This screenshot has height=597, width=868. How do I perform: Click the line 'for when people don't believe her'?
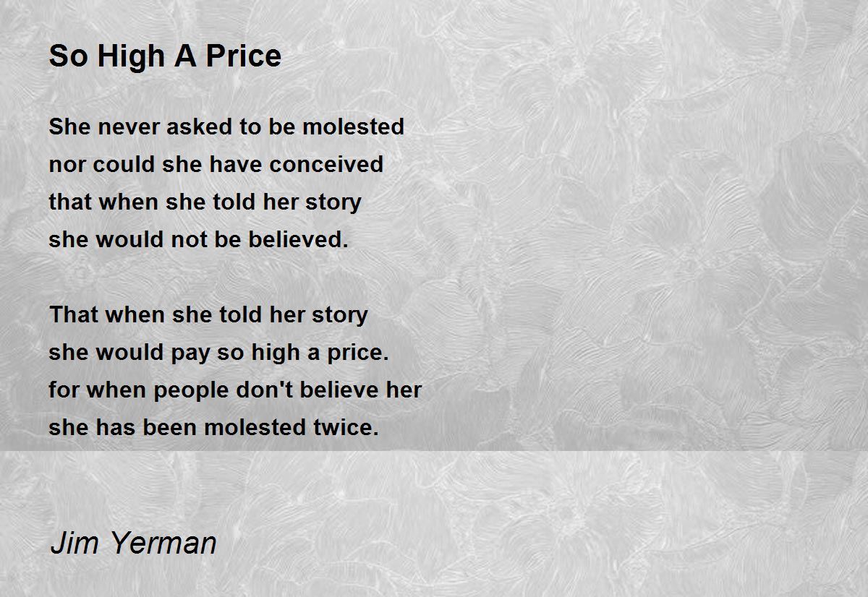(235, 390)
